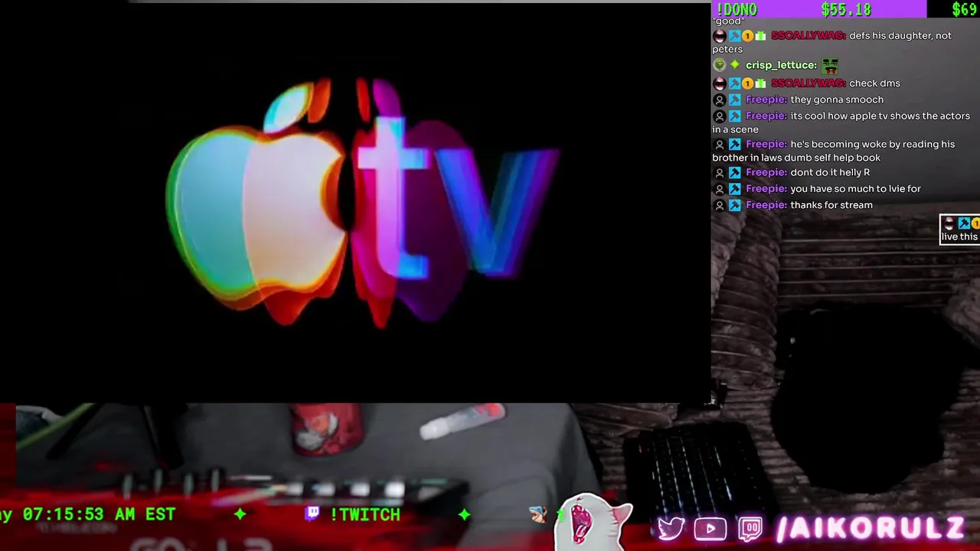Click Freepie username on 'they gonna smooch'

(x=766, y=100)
